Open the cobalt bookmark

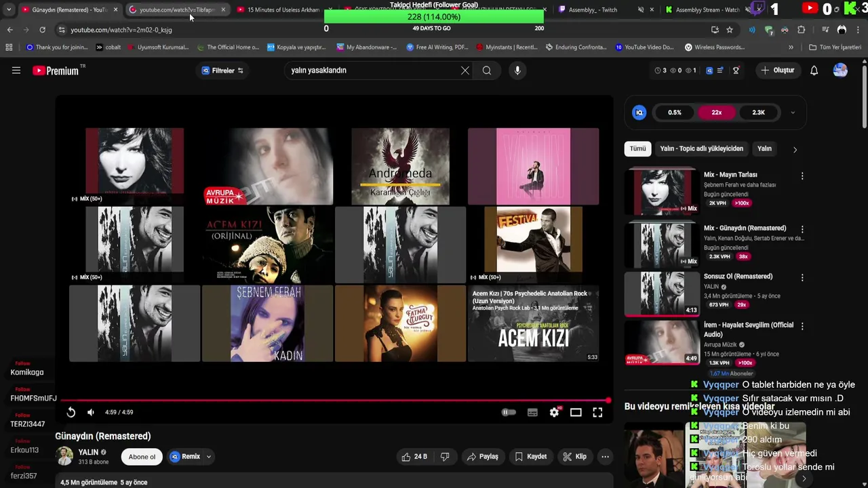108,47
